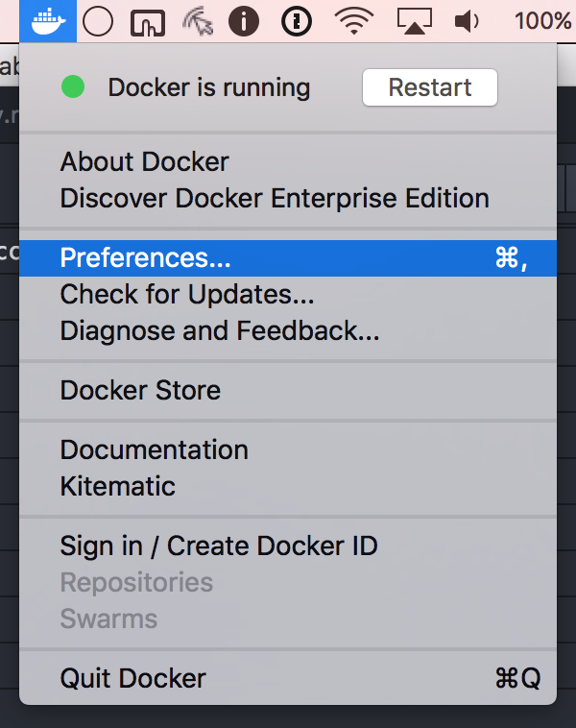
Task: Open About Docker
Action: (144, 161)
